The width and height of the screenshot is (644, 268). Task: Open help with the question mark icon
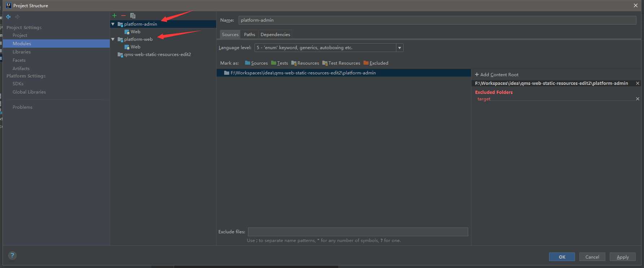(x=12, y=255)
